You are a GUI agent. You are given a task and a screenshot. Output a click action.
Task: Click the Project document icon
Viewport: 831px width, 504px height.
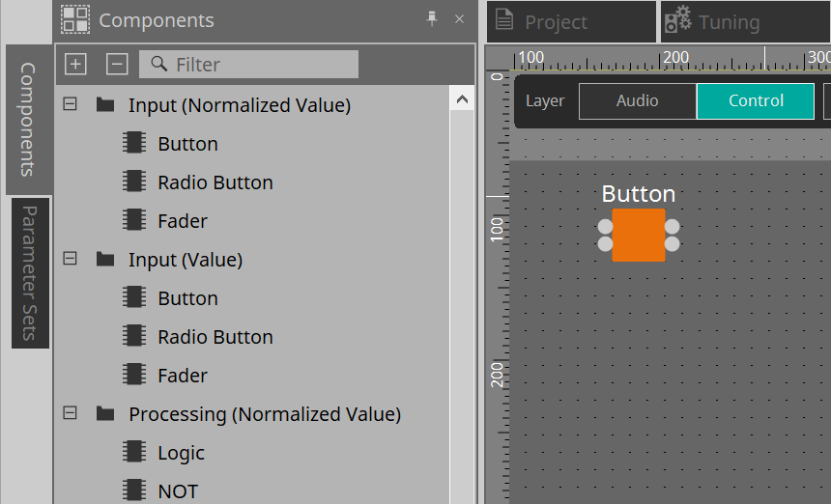click(x=504, y=19)
